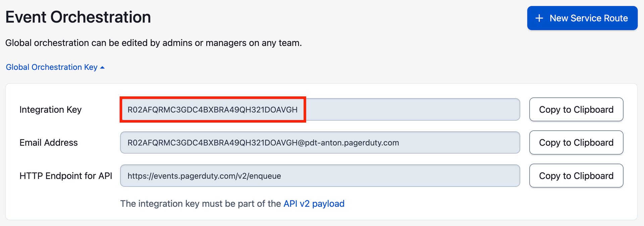Click the admins and managers description text
This screenshot has height=226, width=644.
pyautogui.click(x=153, y=43)
